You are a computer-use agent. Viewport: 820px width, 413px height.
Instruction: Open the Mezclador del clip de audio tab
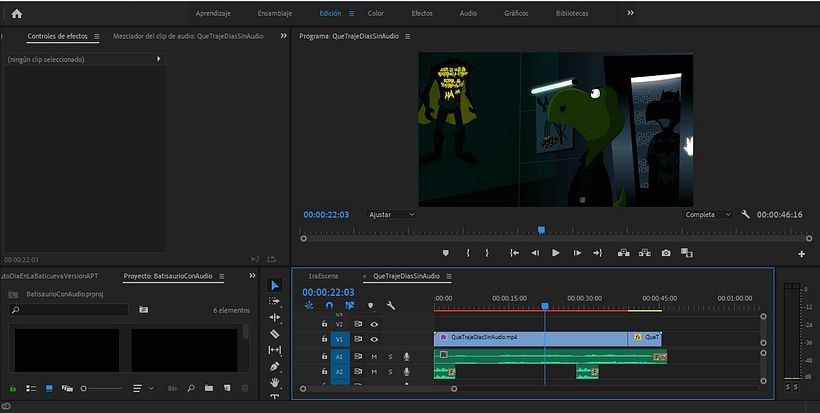[x=188, y=36]
